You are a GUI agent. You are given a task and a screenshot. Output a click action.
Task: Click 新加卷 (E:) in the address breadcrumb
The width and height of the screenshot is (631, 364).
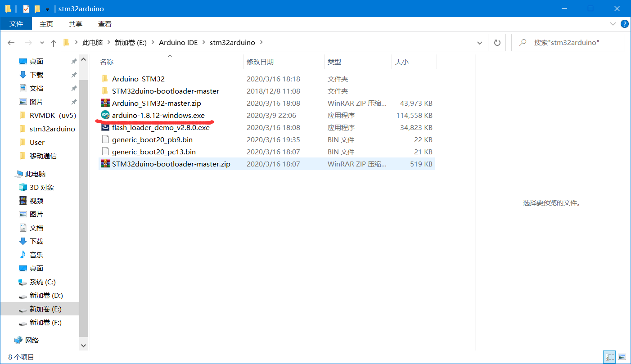click(x=131, y=43)
